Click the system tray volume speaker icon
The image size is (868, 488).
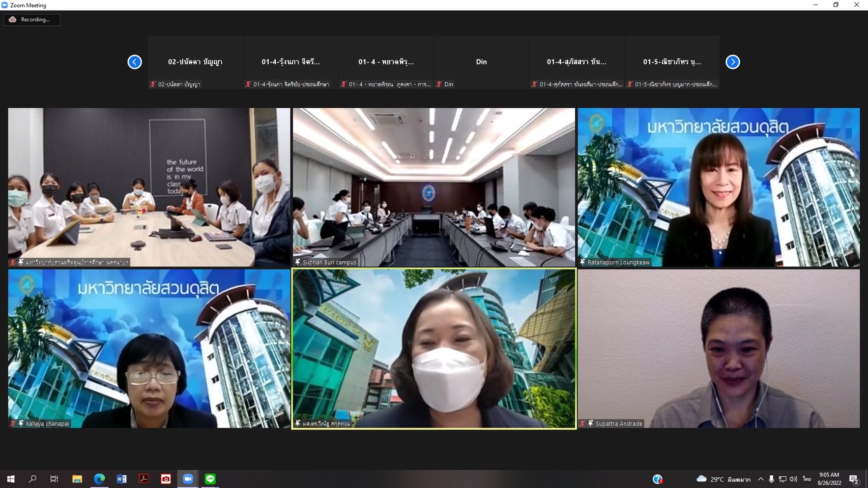tap(793, 479)
